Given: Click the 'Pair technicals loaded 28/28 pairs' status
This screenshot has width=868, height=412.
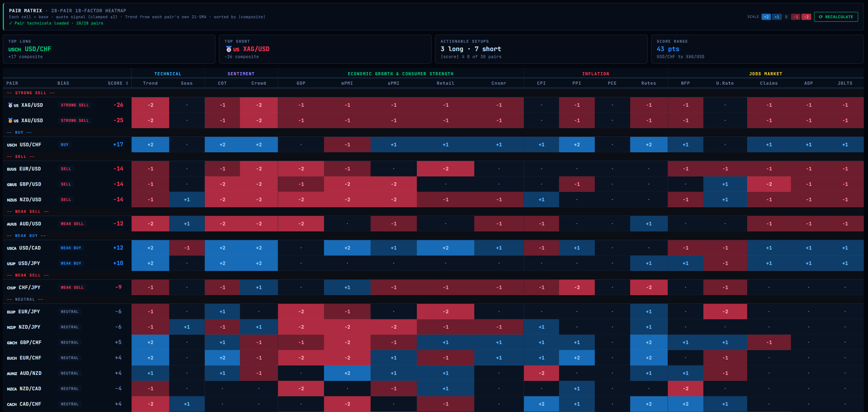Looking at the screenshot, I should (x=56, y=23).
